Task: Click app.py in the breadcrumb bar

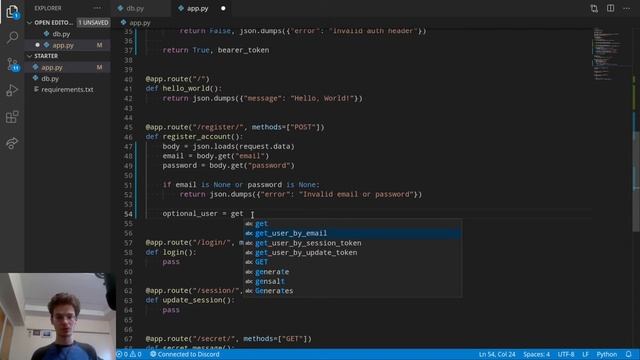Action: [140, 23]
